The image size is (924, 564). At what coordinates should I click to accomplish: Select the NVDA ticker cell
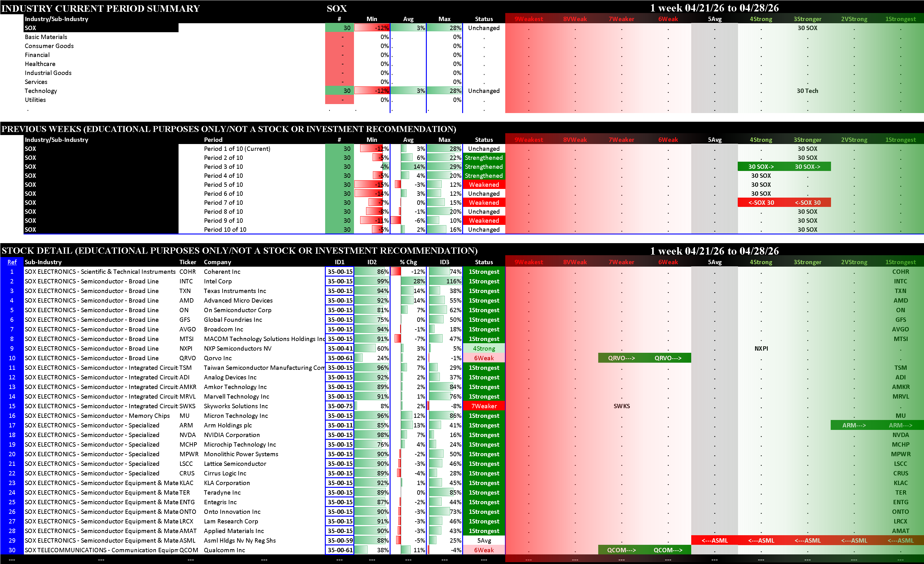(x=188, y=435)
